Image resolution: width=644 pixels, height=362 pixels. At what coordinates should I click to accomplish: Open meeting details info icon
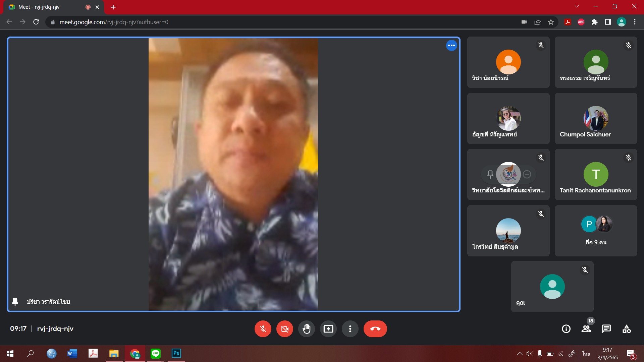[x=566, y=329]
